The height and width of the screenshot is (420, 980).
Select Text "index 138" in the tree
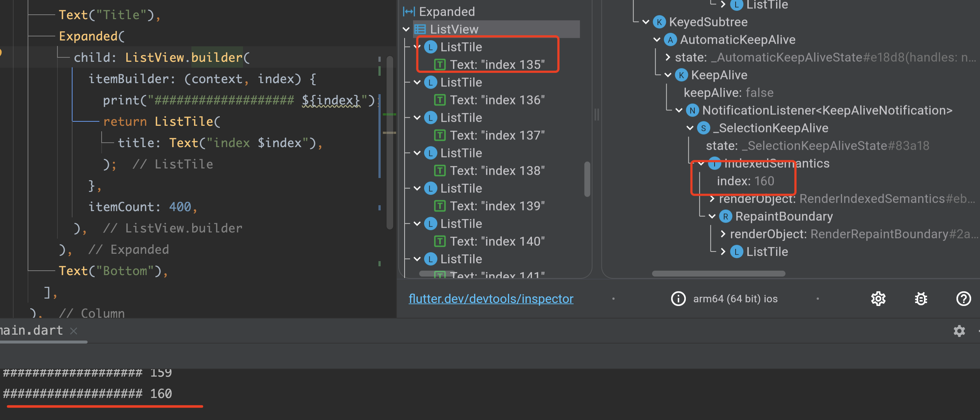[x=497, y=171]
